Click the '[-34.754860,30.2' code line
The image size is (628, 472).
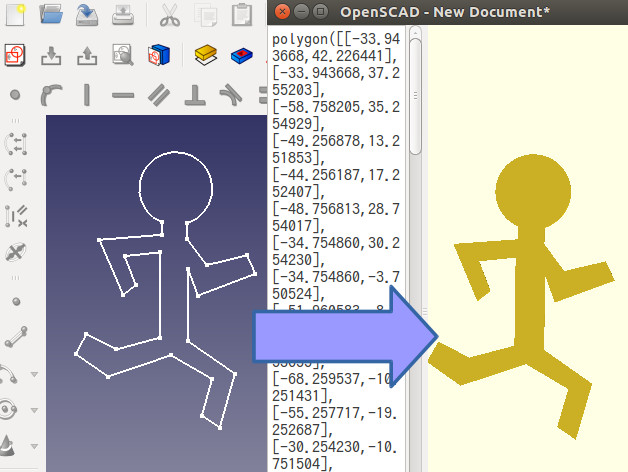336,243
